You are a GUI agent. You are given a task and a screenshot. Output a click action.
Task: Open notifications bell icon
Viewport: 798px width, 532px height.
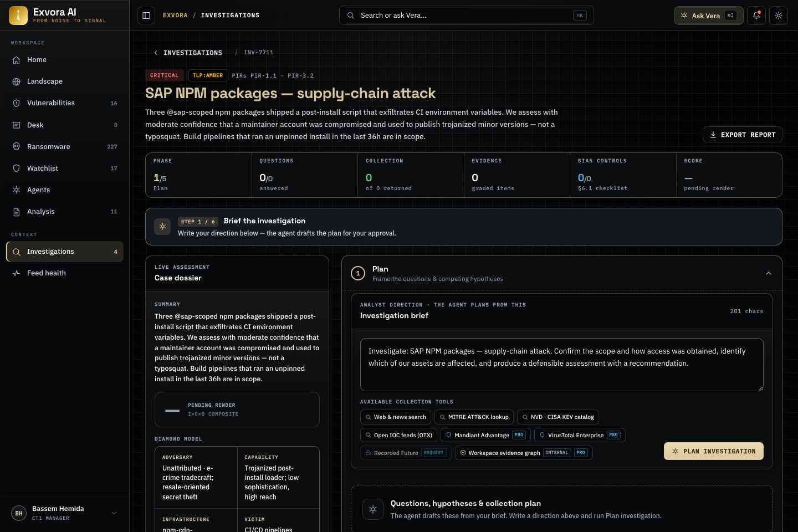[x=756, y=16]
